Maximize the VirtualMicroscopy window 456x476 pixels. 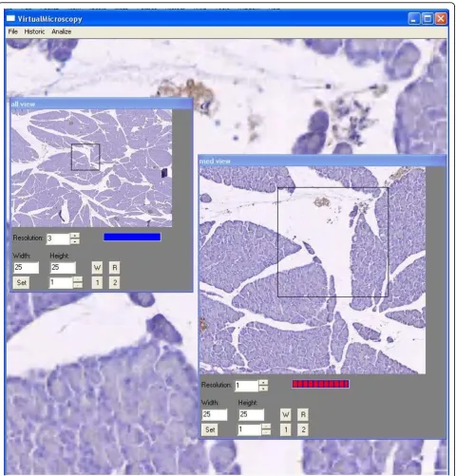coord(427,19)
